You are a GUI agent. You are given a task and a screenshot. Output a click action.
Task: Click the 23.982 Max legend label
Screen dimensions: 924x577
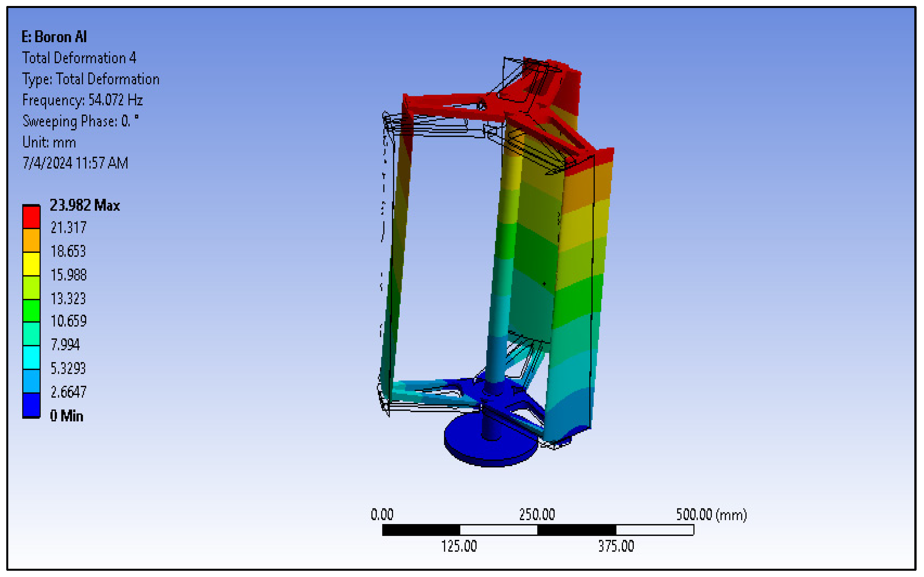[85, 206]
